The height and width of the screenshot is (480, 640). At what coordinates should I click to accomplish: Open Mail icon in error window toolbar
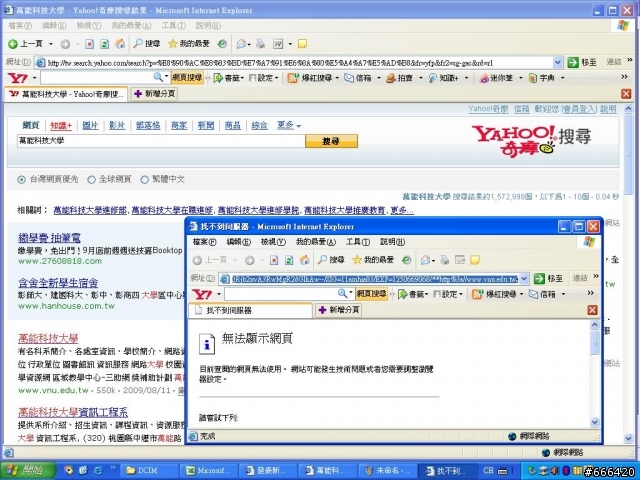(426, 260)
